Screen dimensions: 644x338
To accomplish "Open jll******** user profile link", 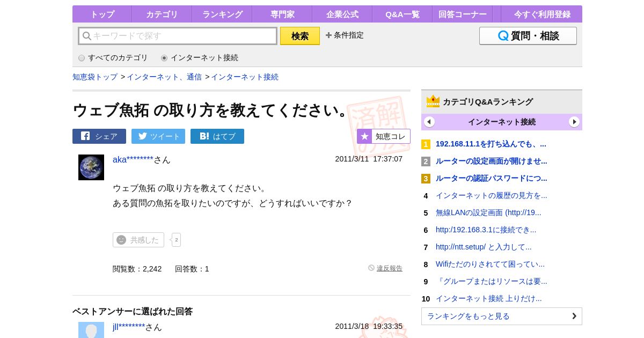I will coord(129,327).
